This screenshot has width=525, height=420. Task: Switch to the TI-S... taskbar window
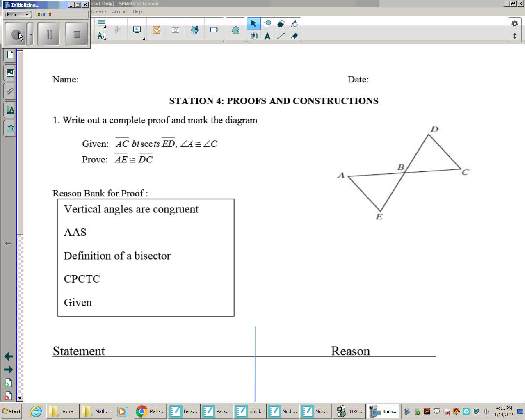[349, 411]
